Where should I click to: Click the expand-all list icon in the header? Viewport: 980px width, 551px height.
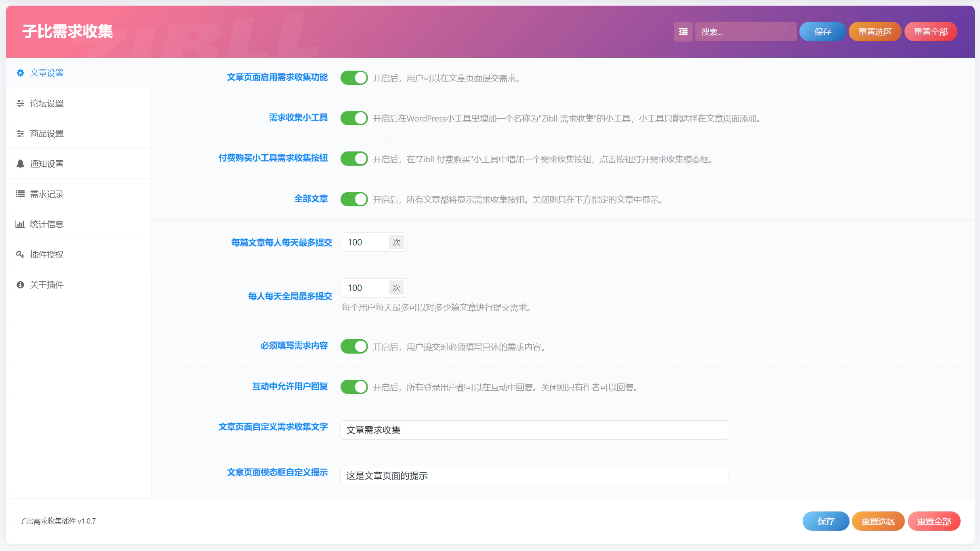tap(683, 31)
